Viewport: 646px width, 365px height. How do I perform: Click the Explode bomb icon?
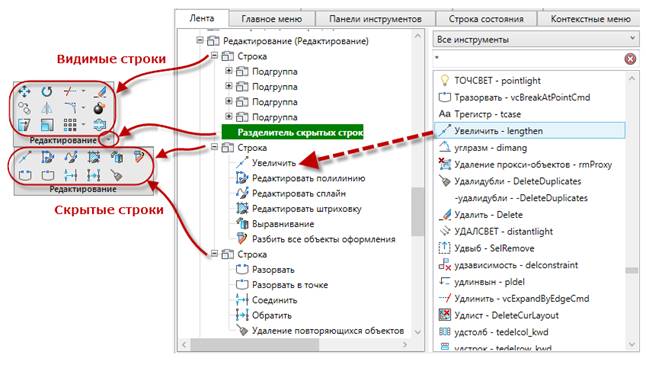point(99,108)
